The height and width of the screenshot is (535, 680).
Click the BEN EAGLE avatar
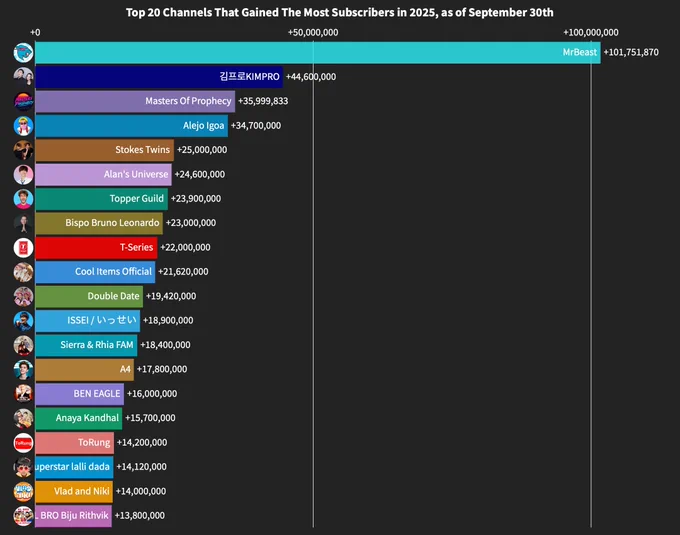[23, 394]
